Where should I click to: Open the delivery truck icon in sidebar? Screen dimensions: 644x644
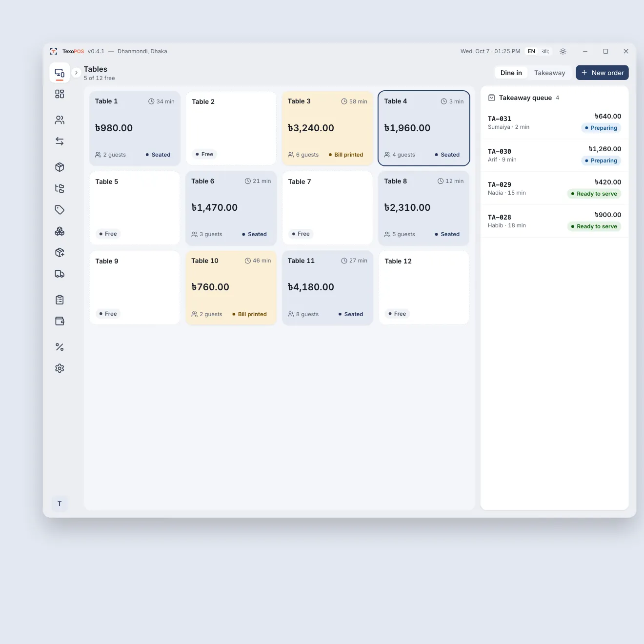[x=60, y=274]
